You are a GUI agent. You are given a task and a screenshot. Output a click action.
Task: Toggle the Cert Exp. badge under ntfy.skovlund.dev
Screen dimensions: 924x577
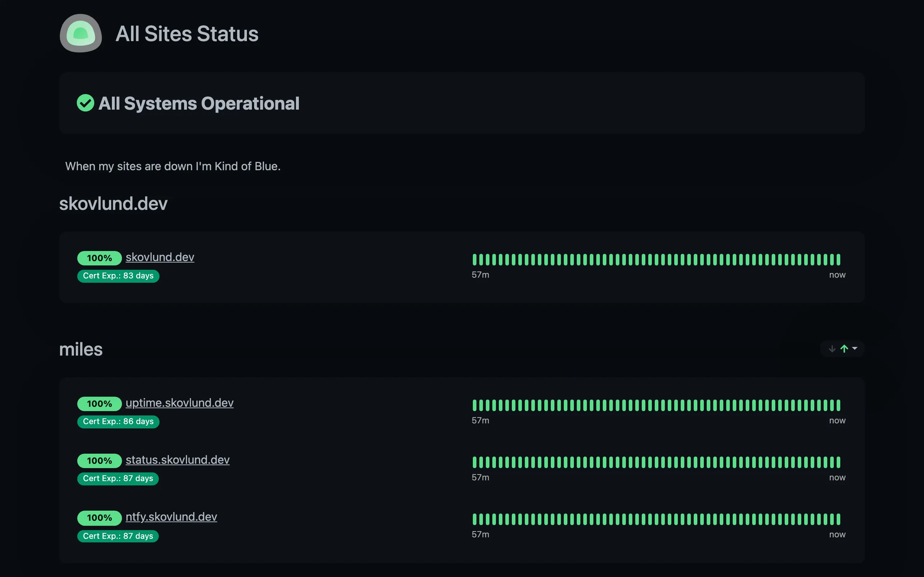click(118, 536)
